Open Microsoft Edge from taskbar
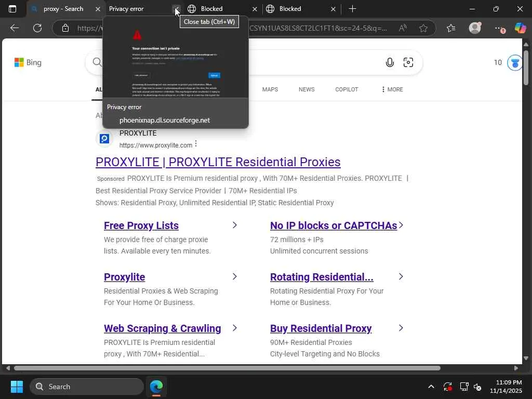 tap(156, 387)
